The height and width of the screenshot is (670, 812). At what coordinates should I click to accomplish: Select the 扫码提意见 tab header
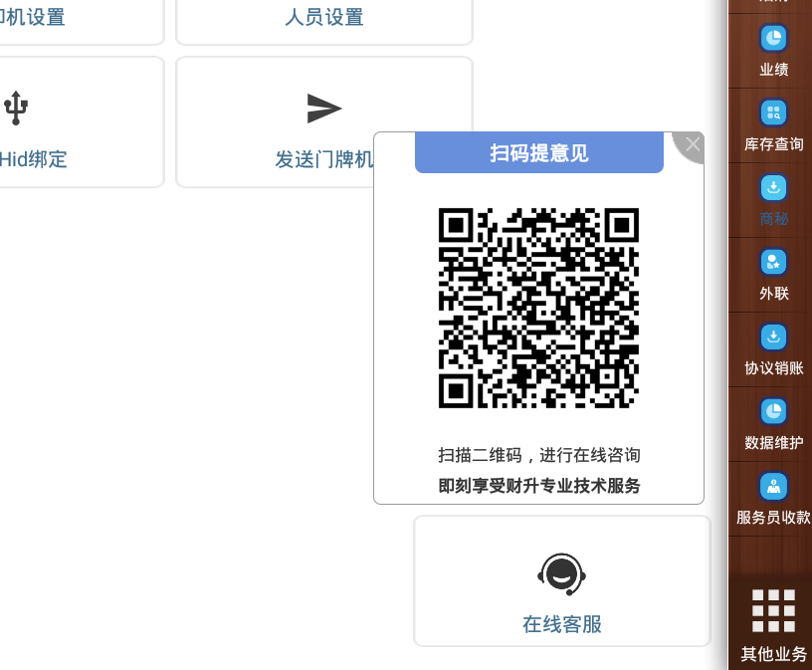[x=539, y=153]
